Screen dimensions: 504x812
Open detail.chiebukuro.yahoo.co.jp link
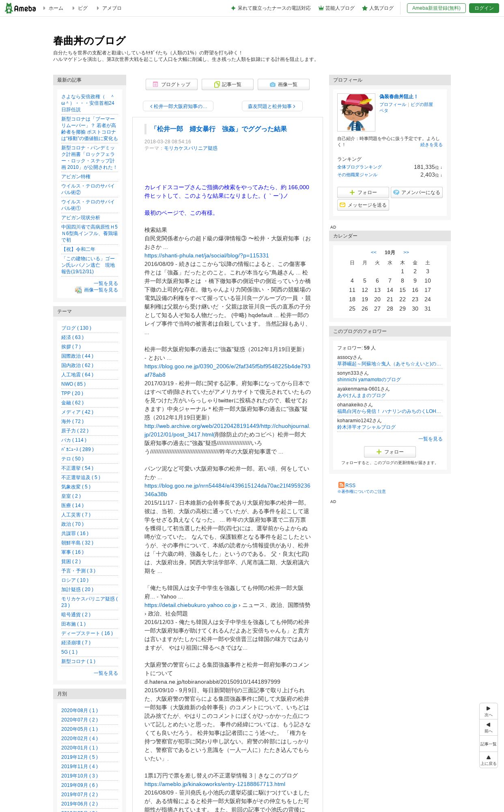click(191, 605)
